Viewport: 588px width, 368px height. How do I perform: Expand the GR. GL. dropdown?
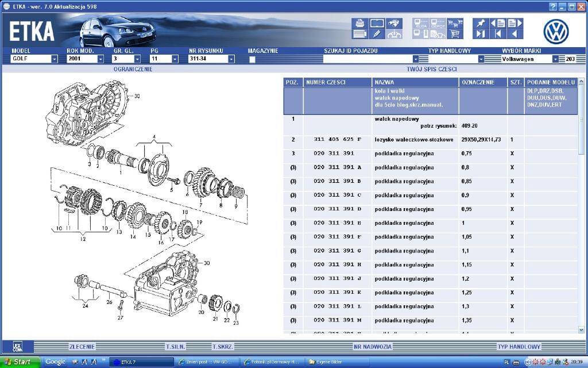click(137, 59)
